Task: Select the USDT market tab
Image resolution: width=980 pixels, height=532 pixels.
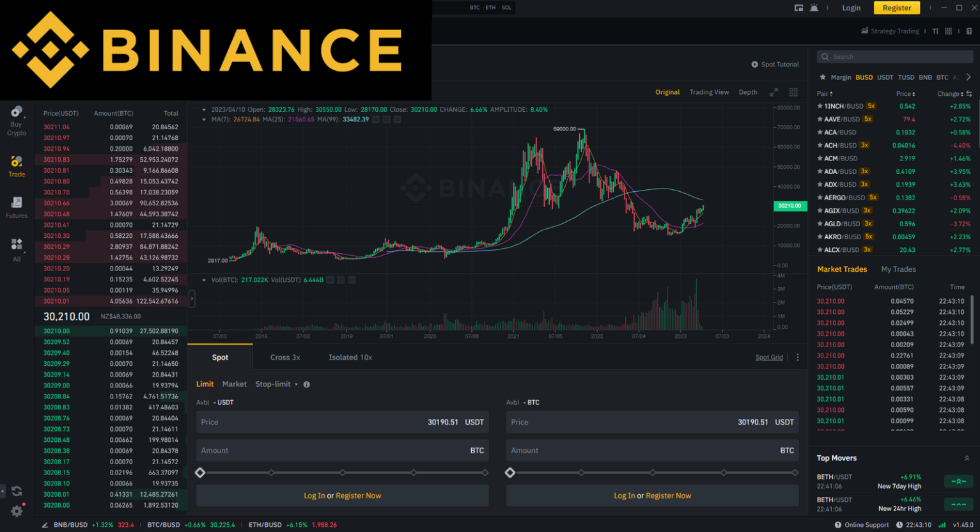Action: click(x=885, y=77)
